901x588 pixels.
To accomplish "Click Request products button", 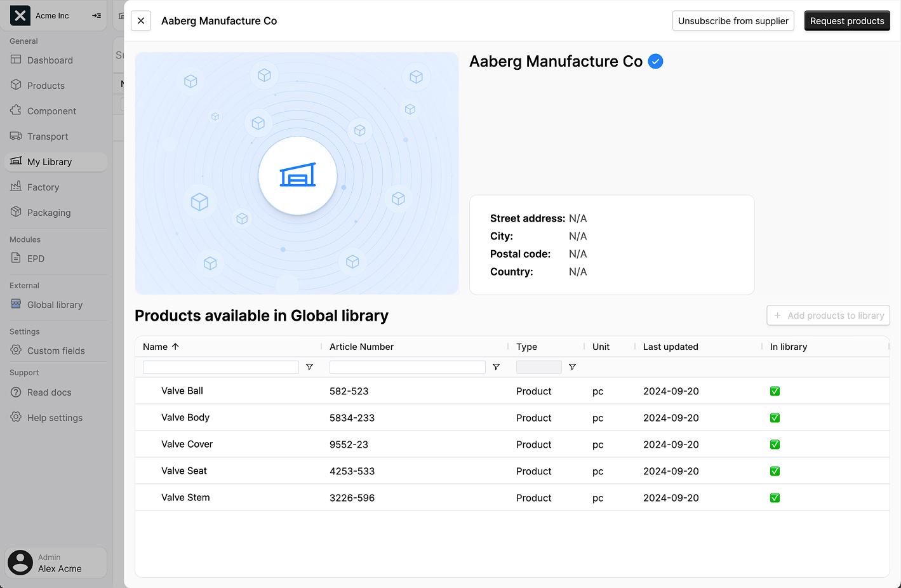I will [x=847, y=21].
